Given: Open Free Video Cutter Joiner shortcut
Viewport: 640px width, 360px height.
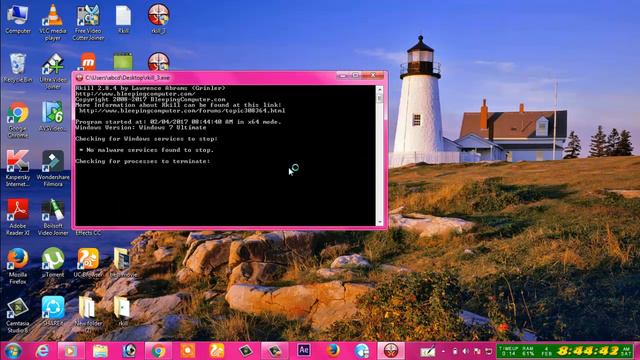Looking at the screenshot, I should click(x=88, y=22).
